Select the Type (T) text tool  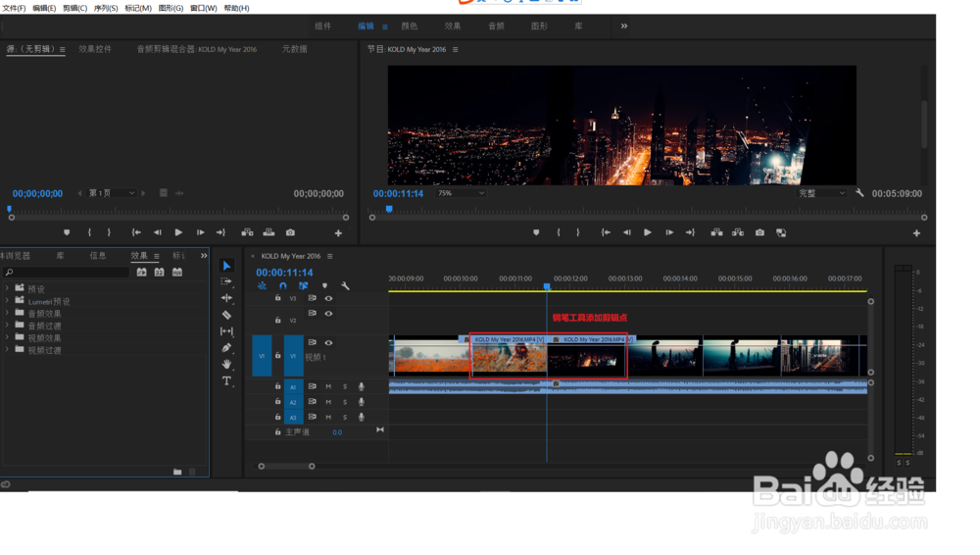[x=226, y=380]
